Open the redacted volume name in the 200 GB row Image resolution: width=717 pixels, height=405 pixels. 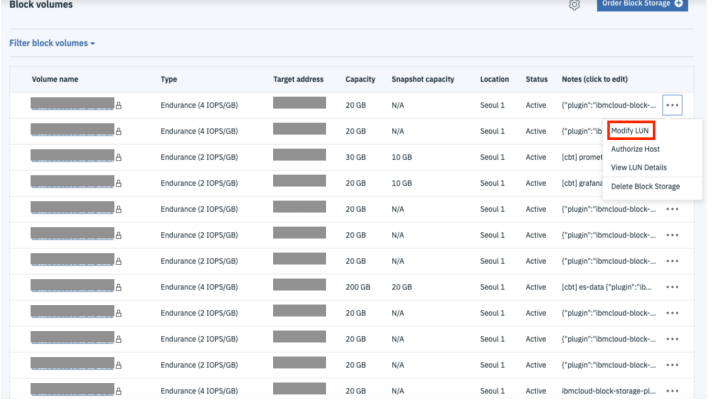(72, 286)
